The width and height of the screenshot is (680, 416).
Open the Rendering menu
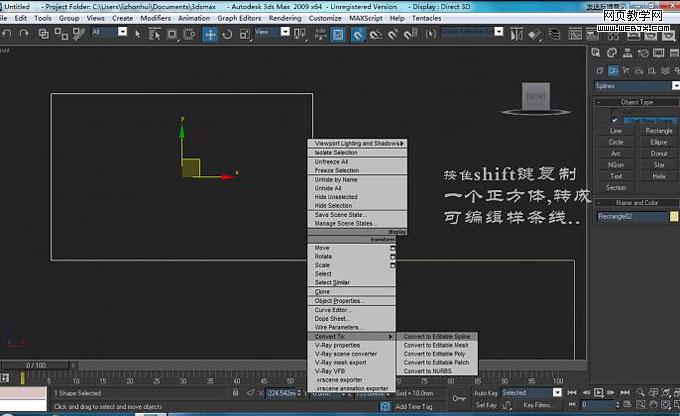point(285,18)
